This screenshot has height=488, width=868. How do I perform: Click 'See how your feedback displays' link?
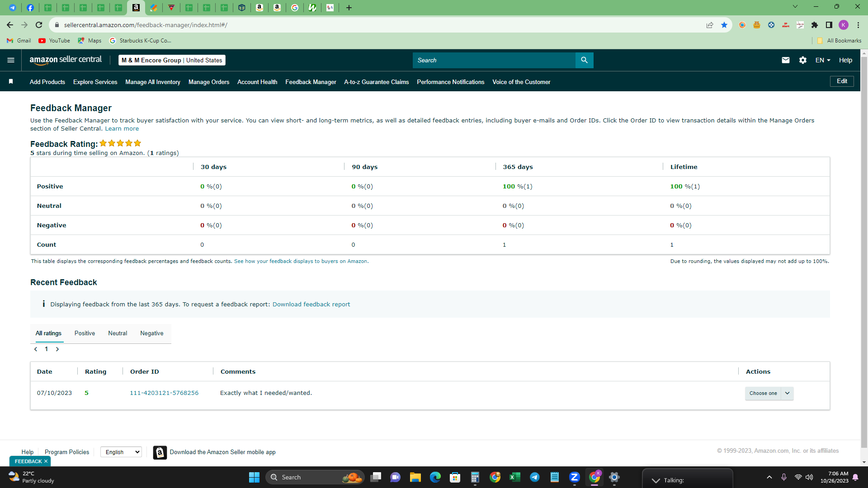(x=301, y=261)
